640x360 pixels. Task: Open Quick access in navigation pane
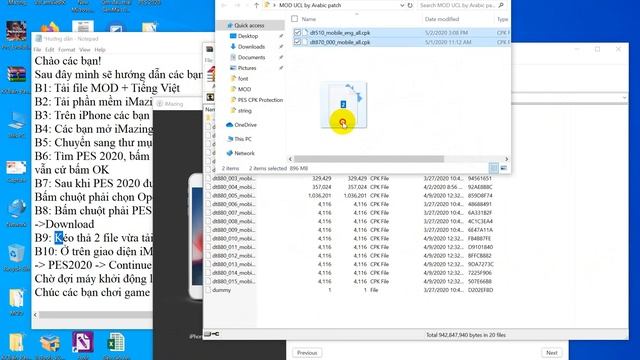(249, 25)
